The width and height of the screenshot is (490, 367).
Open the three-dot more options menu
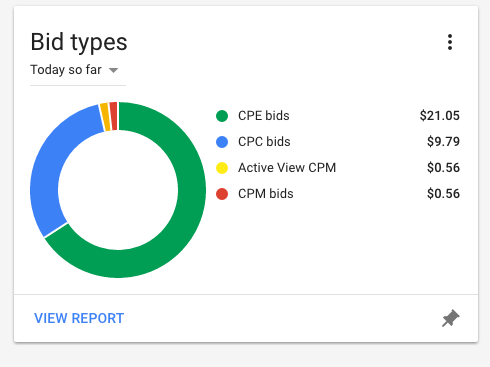(x=450, y=42)
